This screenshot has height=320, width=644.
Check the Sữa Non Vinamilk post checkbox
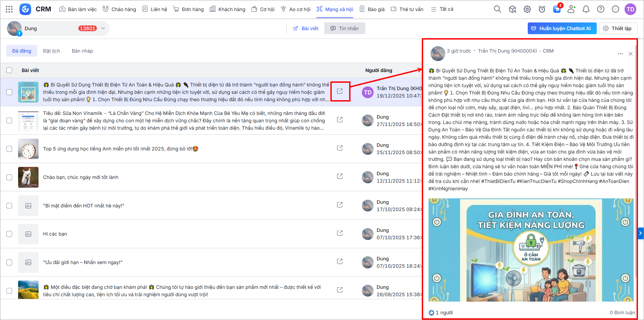(x=9, y=121)
